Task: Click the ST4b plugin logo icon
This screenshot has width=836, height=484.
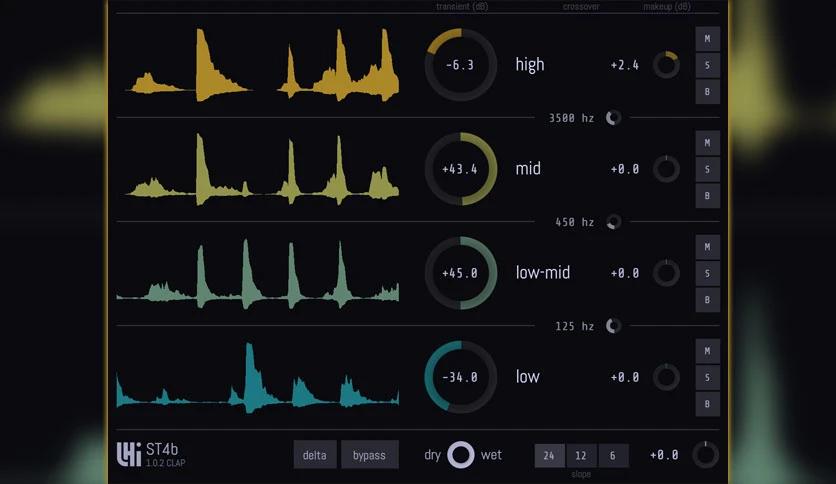Action: click(129, 454)
